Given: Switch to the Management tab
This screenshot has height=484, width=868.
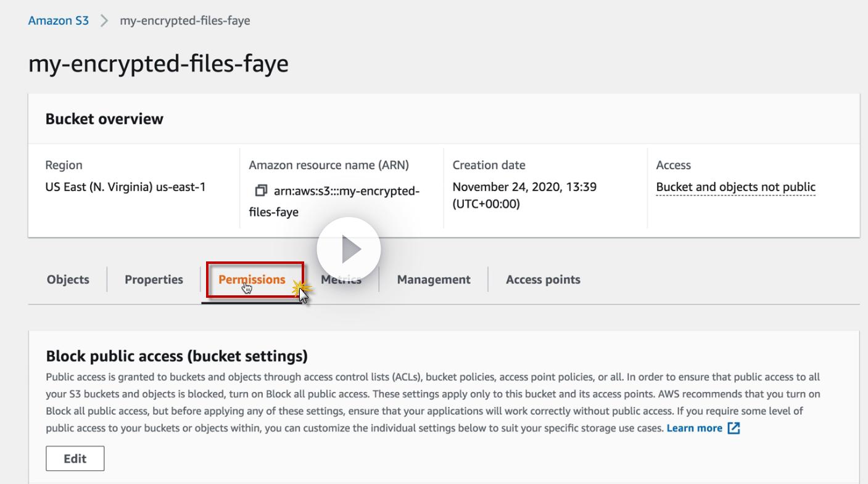Looking at the screenshot, I should (434, 279).
